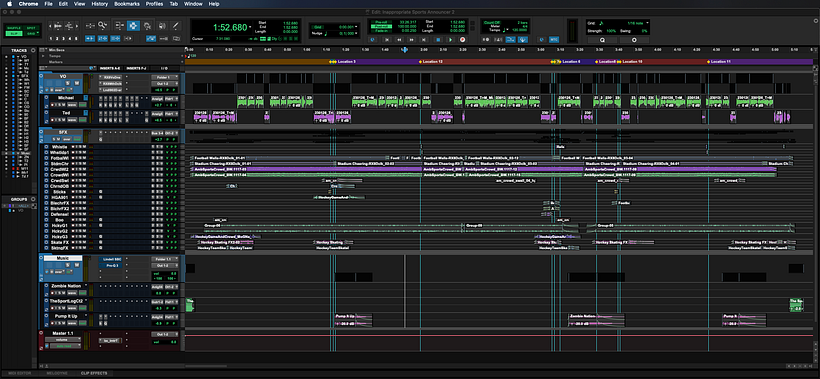The height and width of the screenshot is (379, 820).
Task: Open the Grid value dropdown
Action: pyautogui.click(x=356, y=27)
